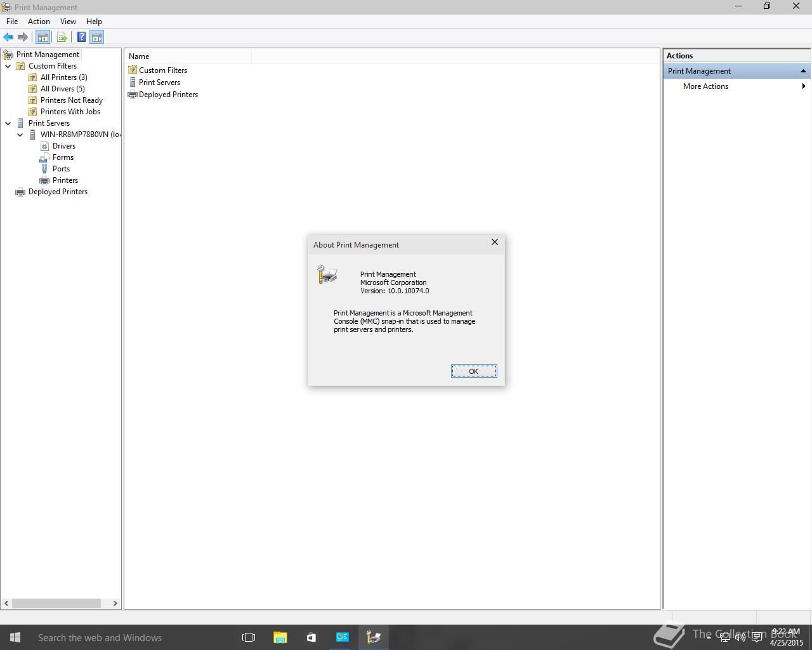Close the About Print Management dialog
The height and width of the screenshot is (650, 812).
coord(495,242)
